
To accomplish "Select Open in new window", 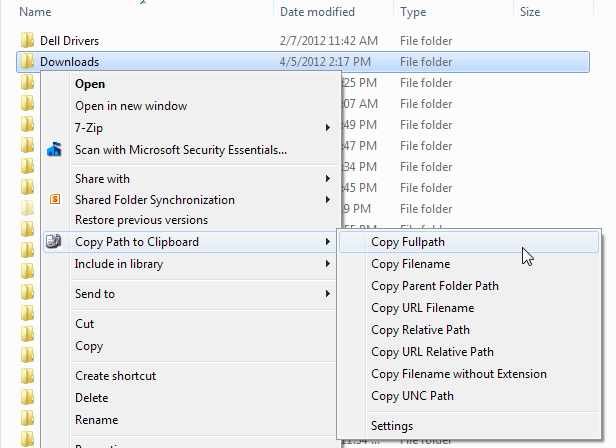I will pyautogui.click(x=131, y=106).
